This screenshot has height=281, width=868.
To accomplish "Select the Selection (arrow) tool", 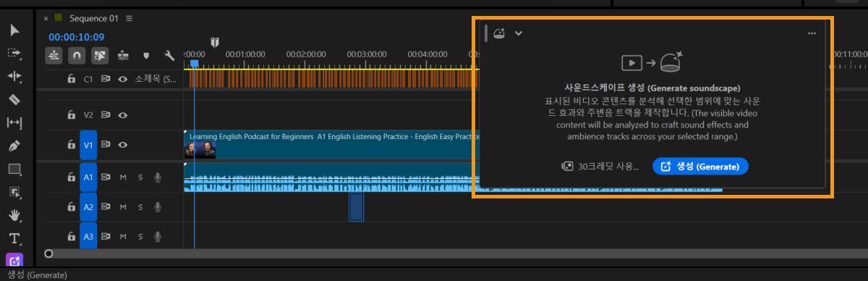I will (x=14, y=30).
